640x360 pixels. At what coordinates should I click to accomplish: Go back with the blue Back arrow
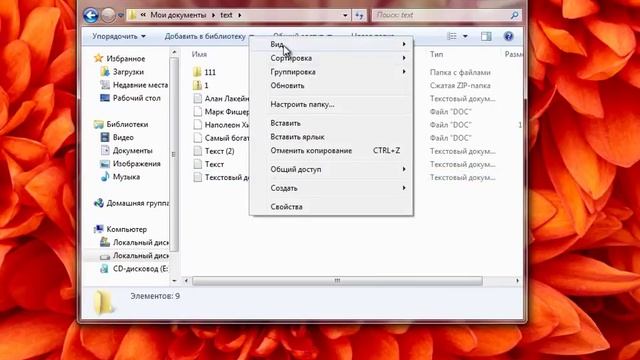[x=91, y=16]
